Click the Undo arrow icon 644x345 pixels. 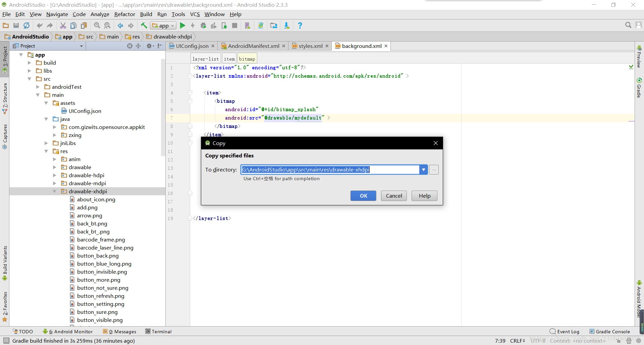tap(40, 25)
